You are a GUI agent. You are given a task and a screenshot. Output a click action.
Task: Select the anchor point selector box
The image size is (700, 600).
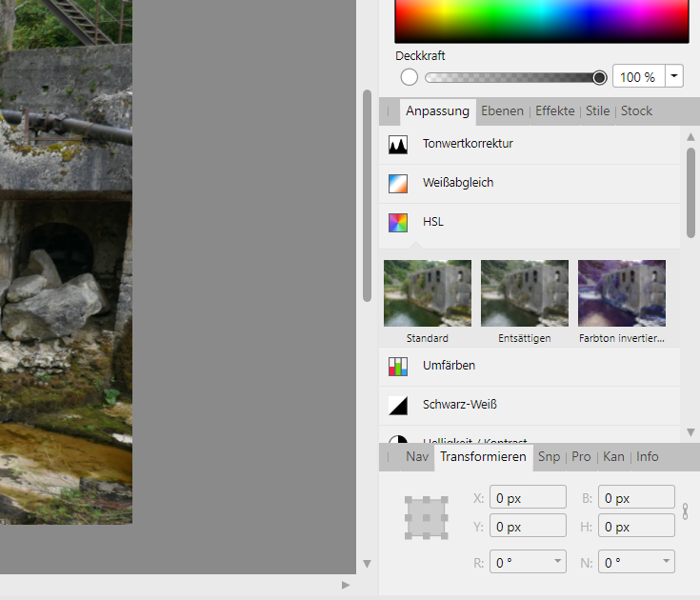pyautogui.click(x=427, y=518)
